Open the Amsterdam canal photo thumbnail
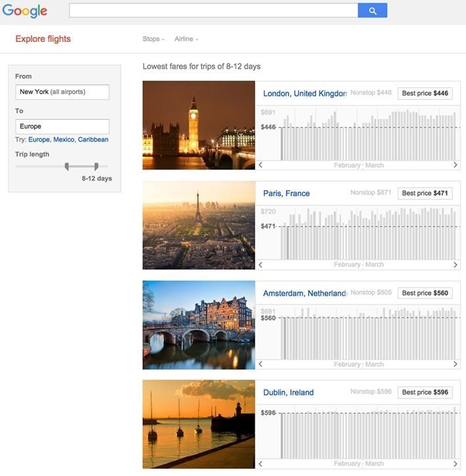The height and width of the screenshot is (476, 466). [198, 325]
